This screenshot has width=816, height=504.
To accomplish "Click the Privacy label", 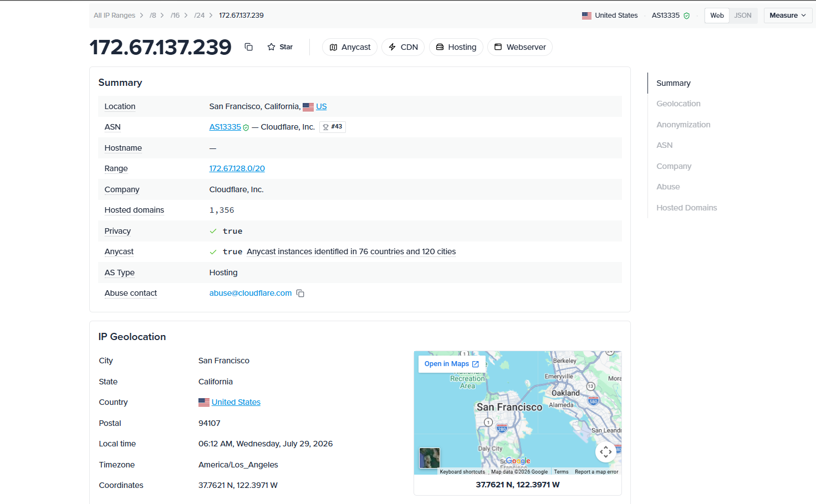I will (x=118, y=231).
